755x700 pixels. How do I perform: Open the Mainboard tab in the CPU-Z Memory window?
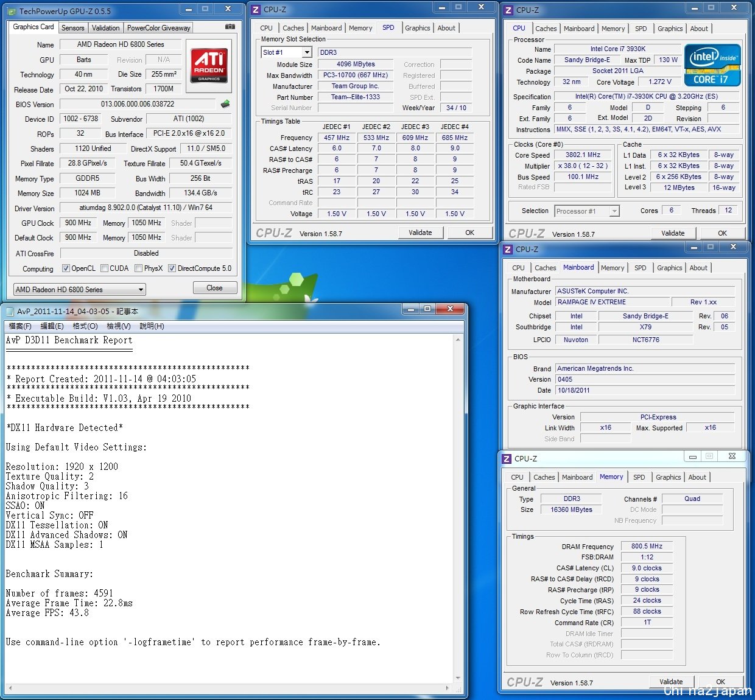tap(577, 477)
